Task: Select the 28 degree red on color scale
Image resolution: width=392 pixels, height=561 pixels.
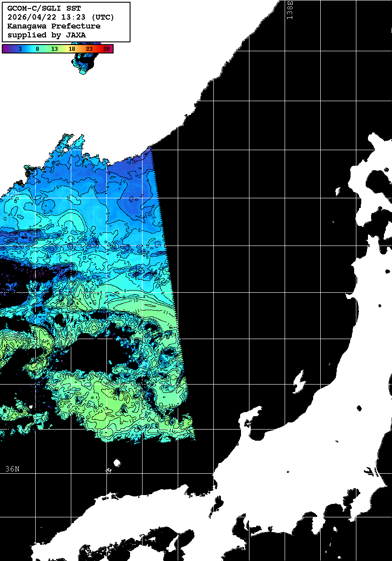Action: (x=106, y=49)
